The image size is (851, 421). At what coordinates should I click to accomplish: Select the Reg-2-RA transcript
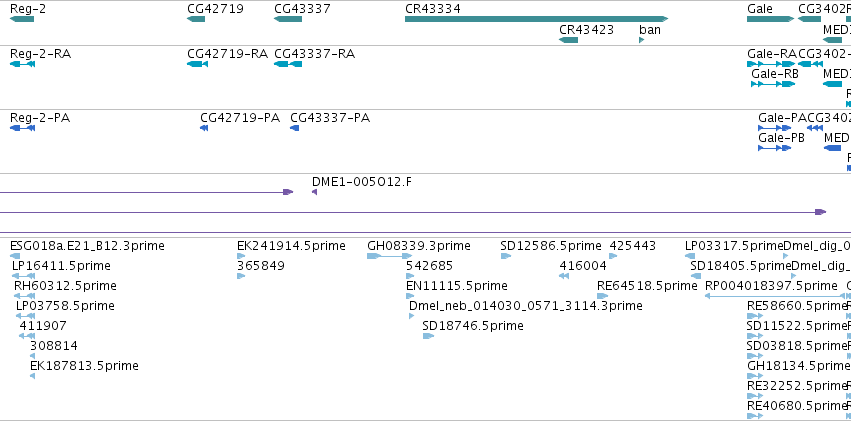(x=22, y=64)
